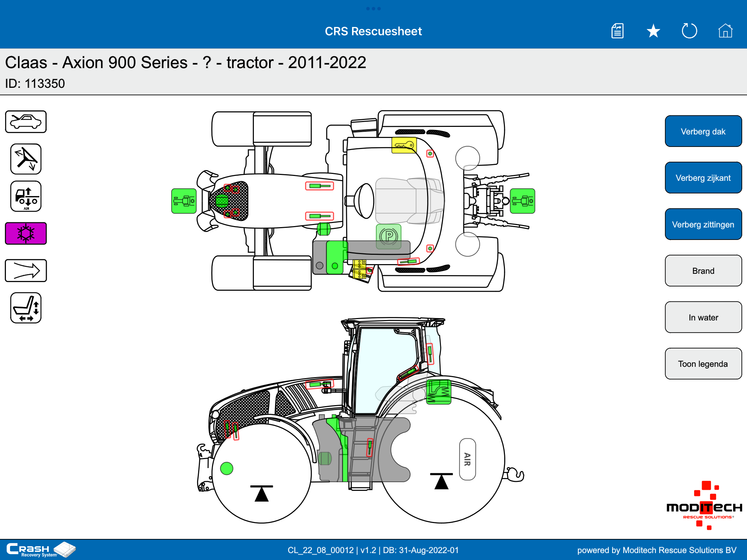Click powered by Moditech Rescue Solutions BV text
This screenshot has height=560, width=747.
click(657, 550)
